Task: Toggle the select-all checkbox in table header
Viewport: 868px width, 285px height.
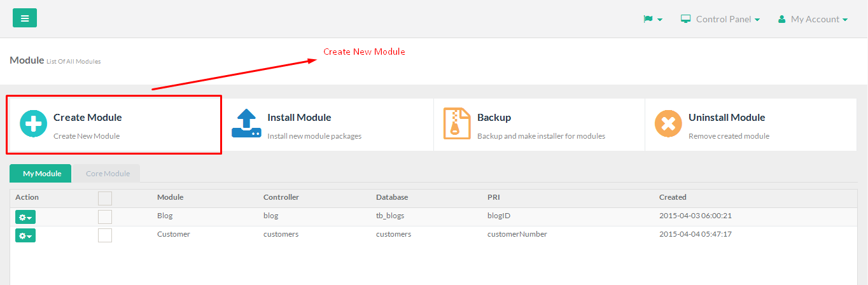Action: pyautogui.click(x=105, y=198)
